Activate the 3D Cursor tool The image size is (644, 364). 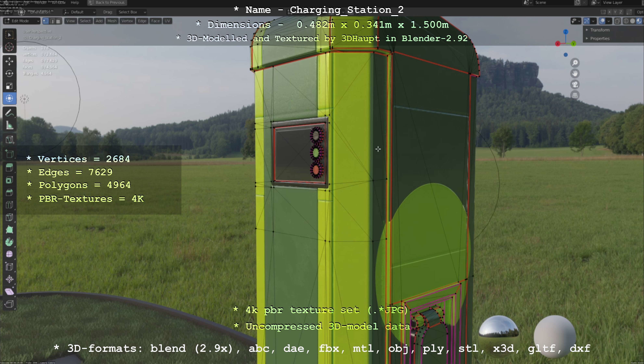(9, 47)
